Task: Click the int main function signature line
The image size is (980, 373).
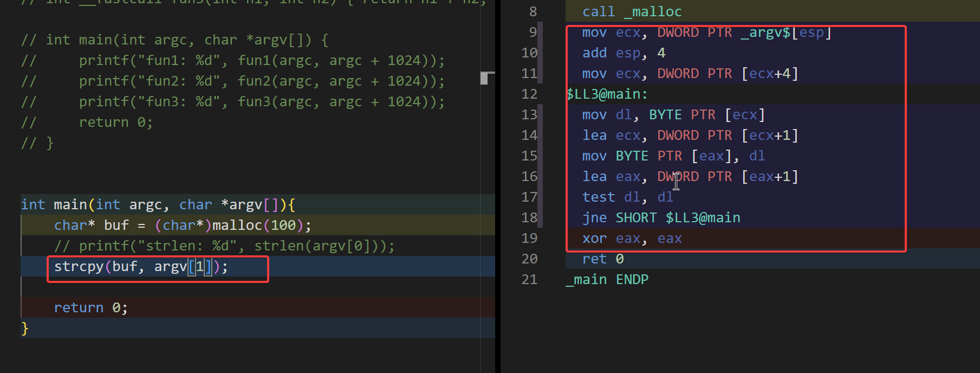Action: click(x=157, y=205)
